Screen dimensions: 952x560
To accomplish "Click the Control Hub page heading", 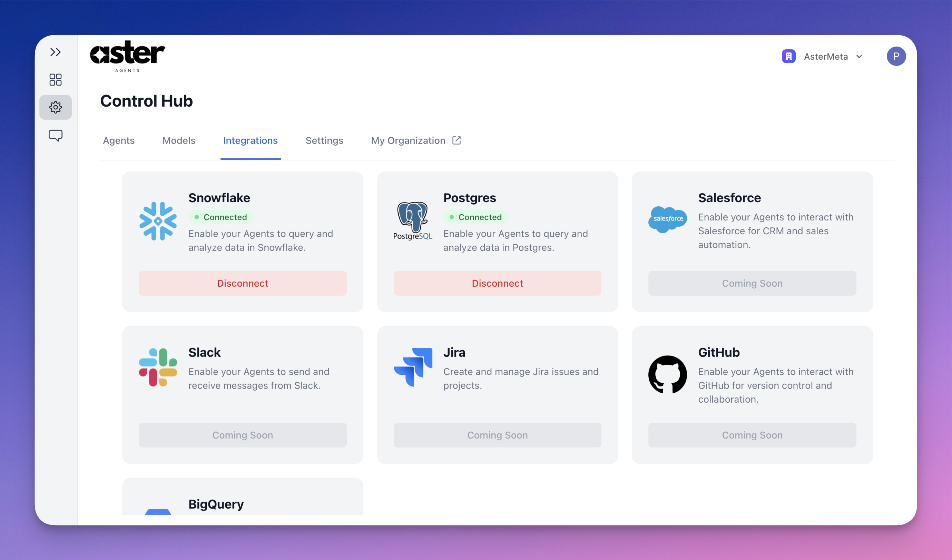I will (147, 101).
